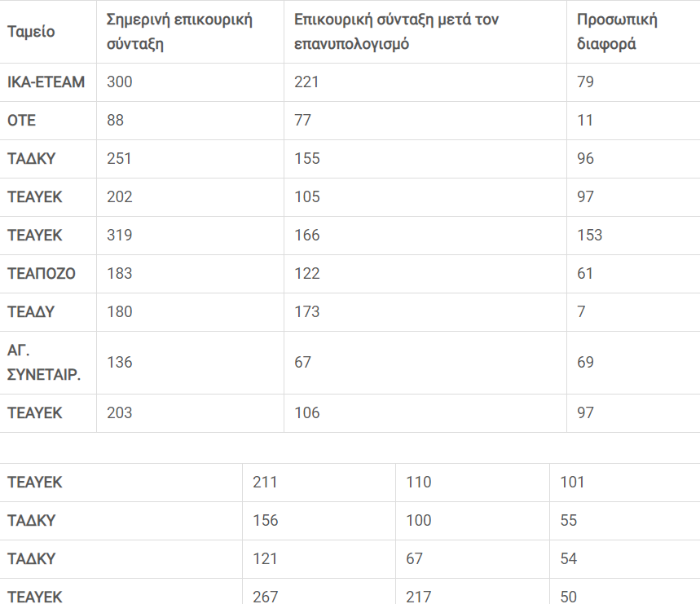
Task: Click the cell showing value 211
Action: point(266,483)
